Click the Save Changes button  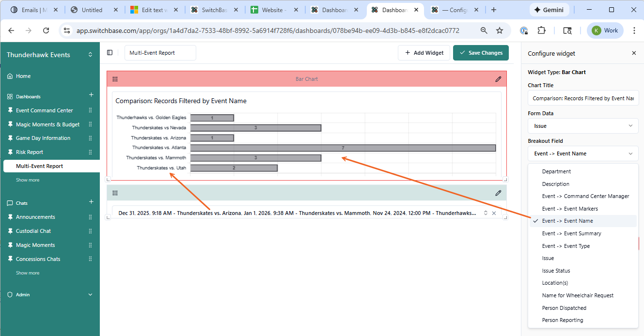(481, 53)
